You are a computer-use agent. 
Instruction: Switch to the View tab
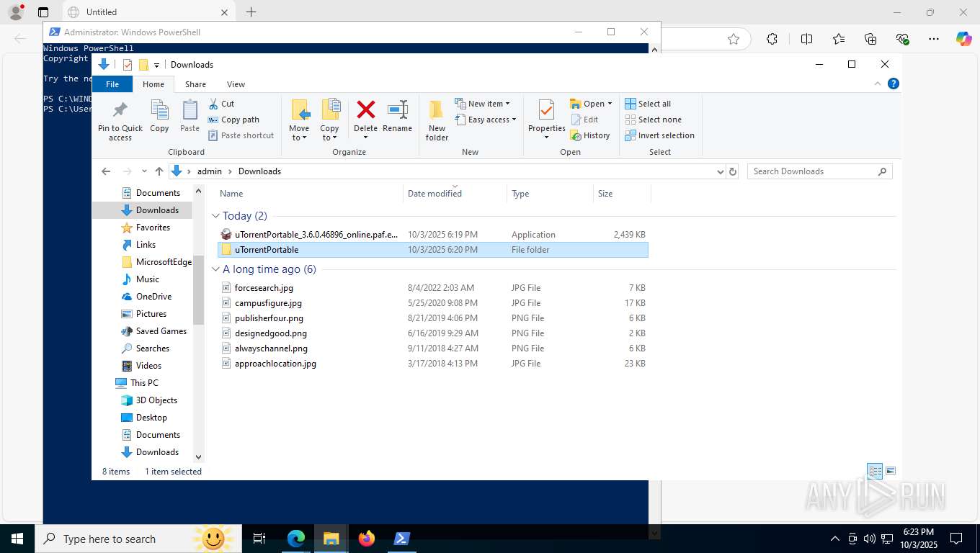tap(236, 84)
